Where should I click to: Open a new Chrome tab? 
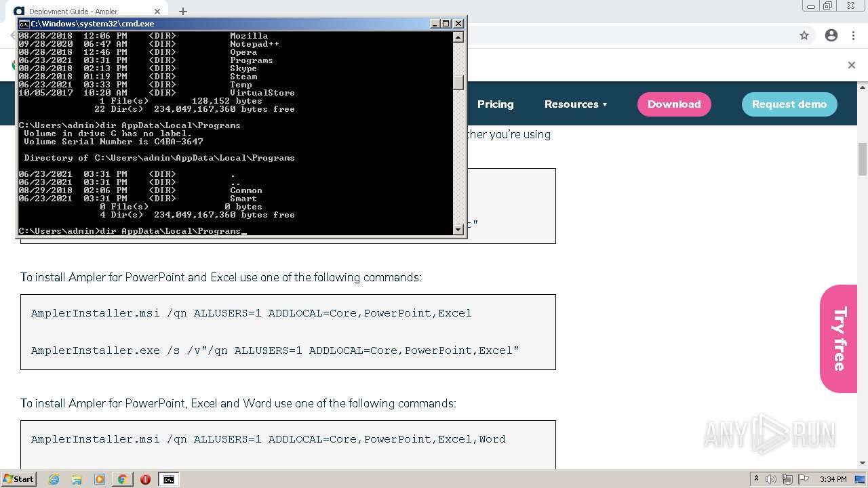tap(182, 11)
